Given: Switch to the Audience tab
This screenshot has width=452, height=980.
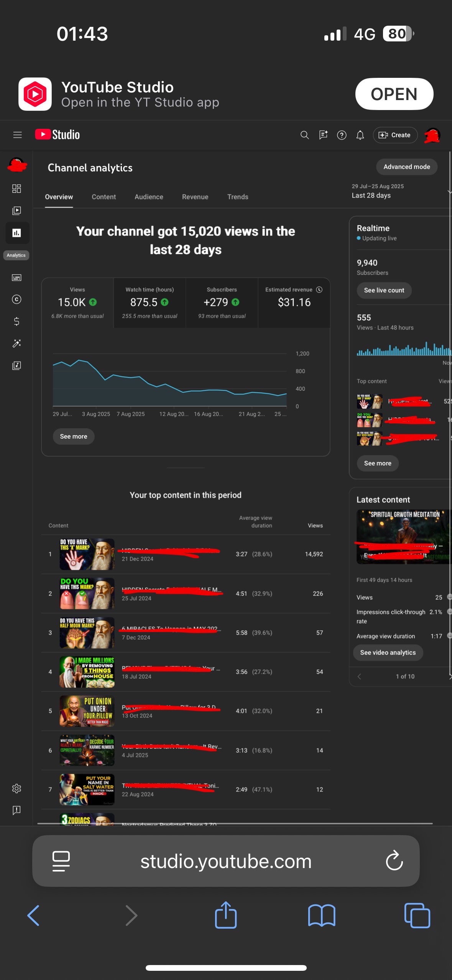Looking at the screenshot, I should [x=149, y=197].
